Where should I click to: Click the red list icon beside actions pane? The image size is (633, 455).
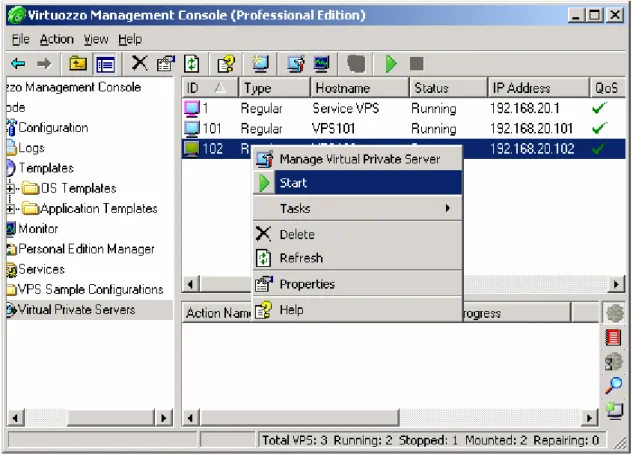[x=613, y=338]
